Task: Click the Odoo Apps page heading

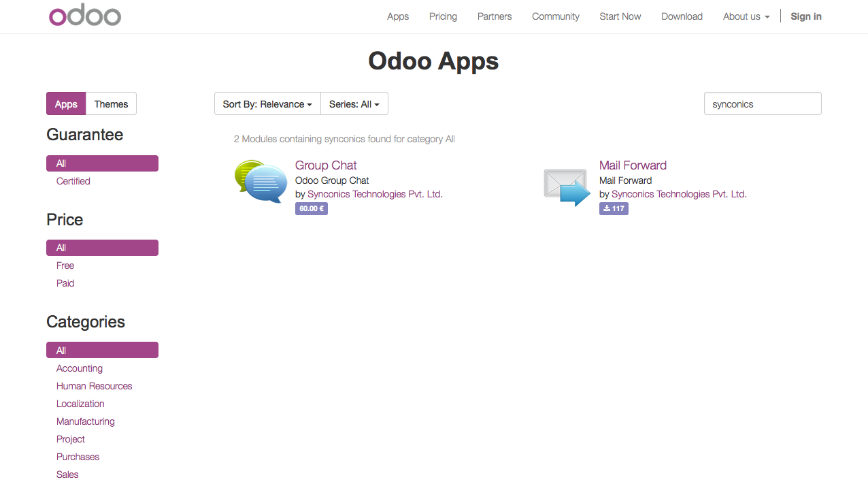Action: (x=433, y=61)
